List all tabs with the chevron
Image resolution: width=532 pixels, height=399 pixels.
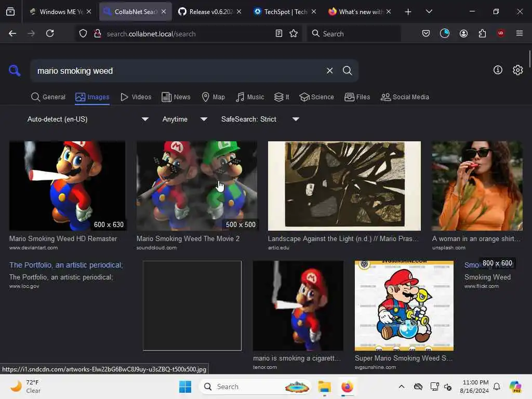tap(429, 11)
